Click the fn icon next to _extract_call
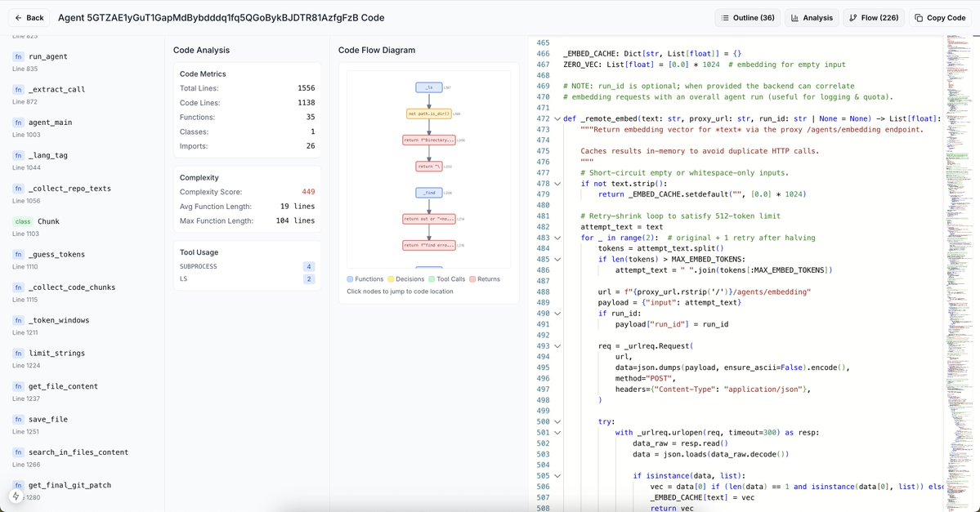The image size is (980, 512). pyautogui.click(x=18, y=89)
